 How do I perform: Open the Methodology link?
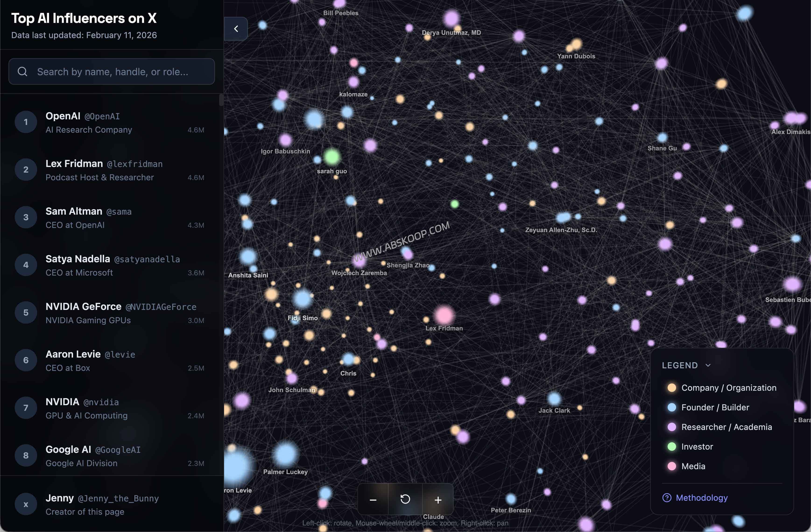point(702,498)
